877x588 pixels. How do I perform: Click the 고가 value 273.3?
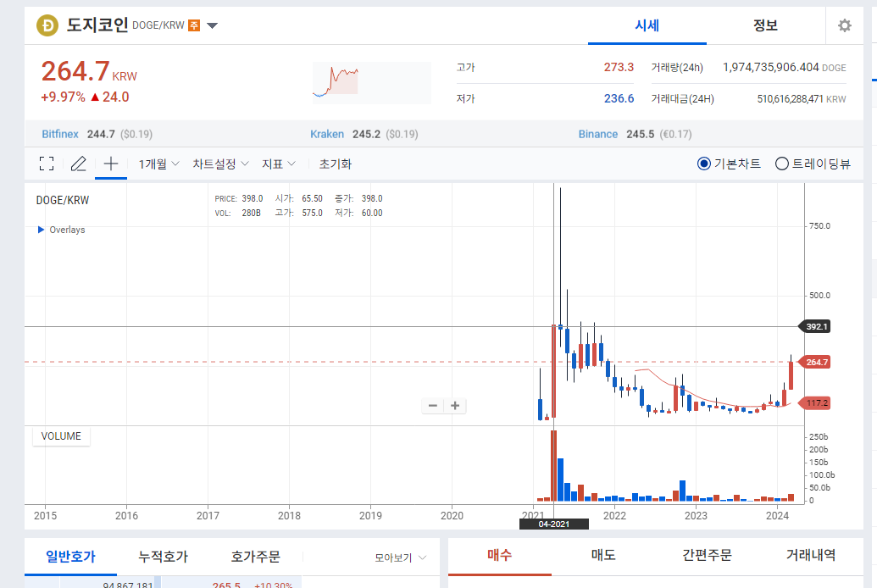point(619,67)
